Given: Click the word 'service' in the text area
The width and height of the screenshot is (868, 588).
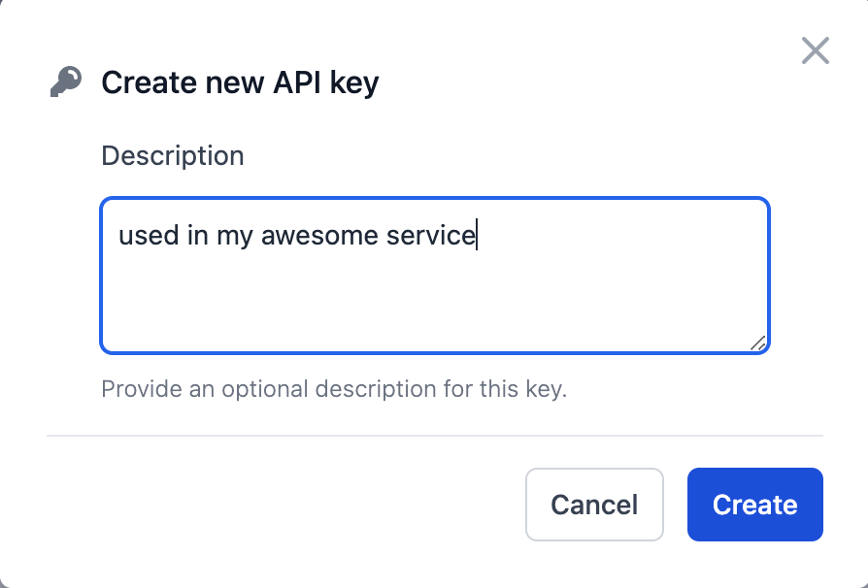Looking at the screenshot, I should pyautogui.click(x=431, y=235).
